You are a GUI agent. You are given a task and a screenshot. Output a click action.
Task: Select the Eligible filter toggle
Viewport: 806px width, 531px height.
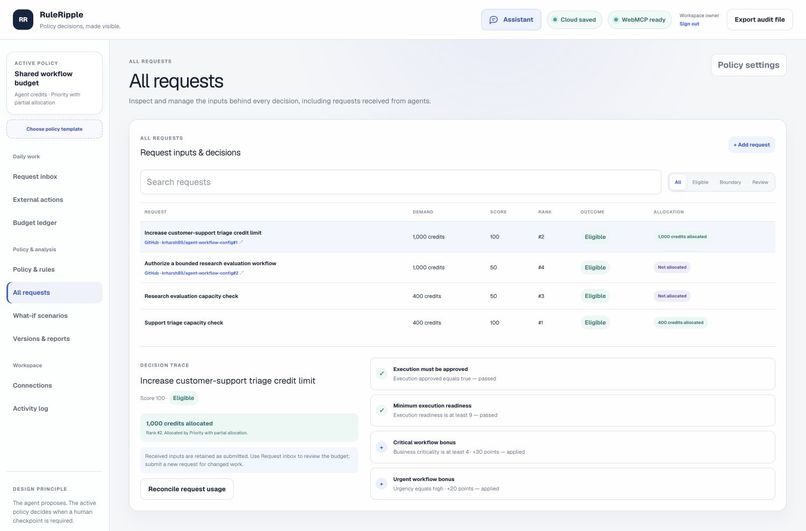700,182
